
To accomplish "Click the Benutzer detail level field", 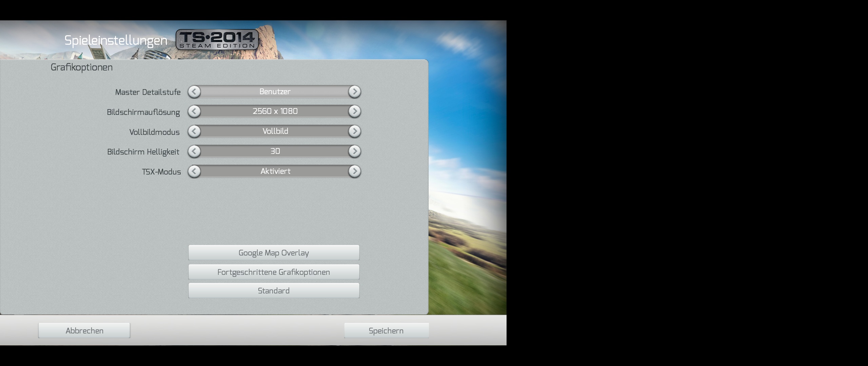I will [275, 92].
